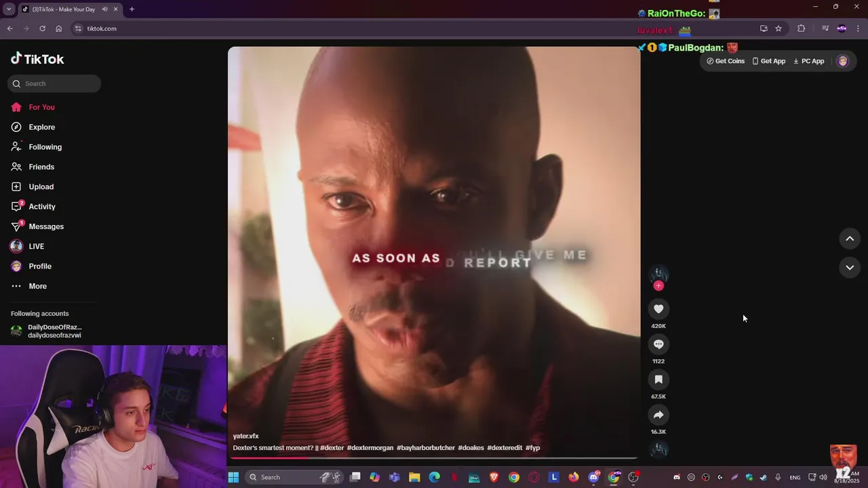Screen dimensions: 868x488
Task: Mute the TikTok browser tab audio
Action: click(x=104, y=9)
